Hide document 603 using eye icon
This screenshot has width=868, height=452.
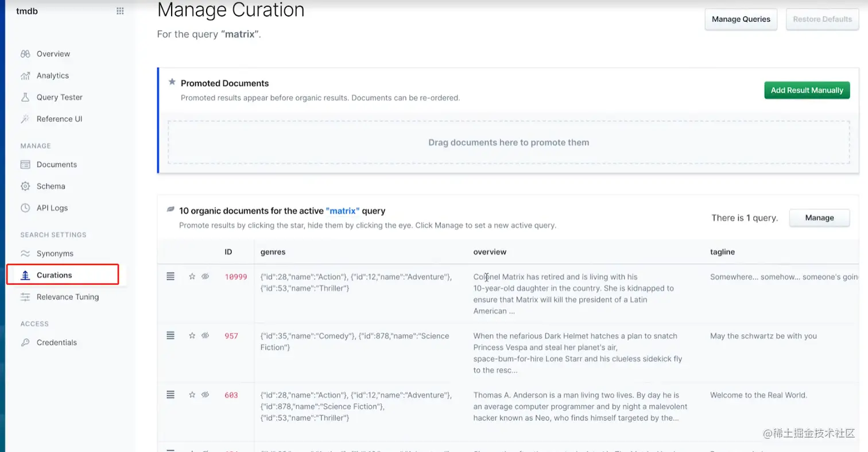point(206,395)
